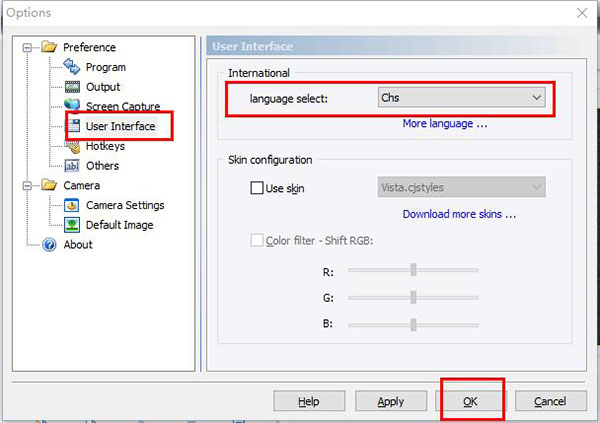Viewport: 600px width, 423px height.
Task: Close the Options dialog
Action: tap(582, 13)
